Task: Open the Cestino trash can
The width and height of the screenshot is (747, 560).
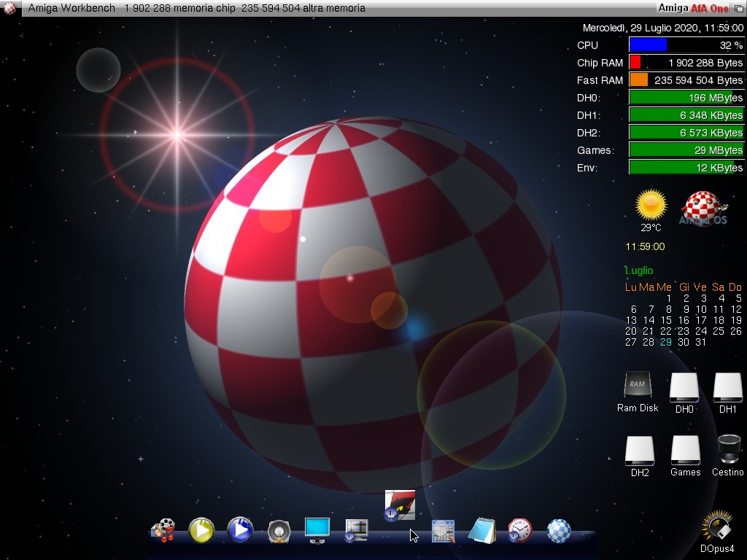Action: (729, 450)
